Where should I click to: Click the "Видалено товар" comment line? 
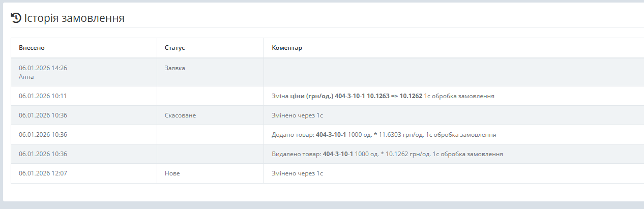pyautogui.click(x=387, y=154)
